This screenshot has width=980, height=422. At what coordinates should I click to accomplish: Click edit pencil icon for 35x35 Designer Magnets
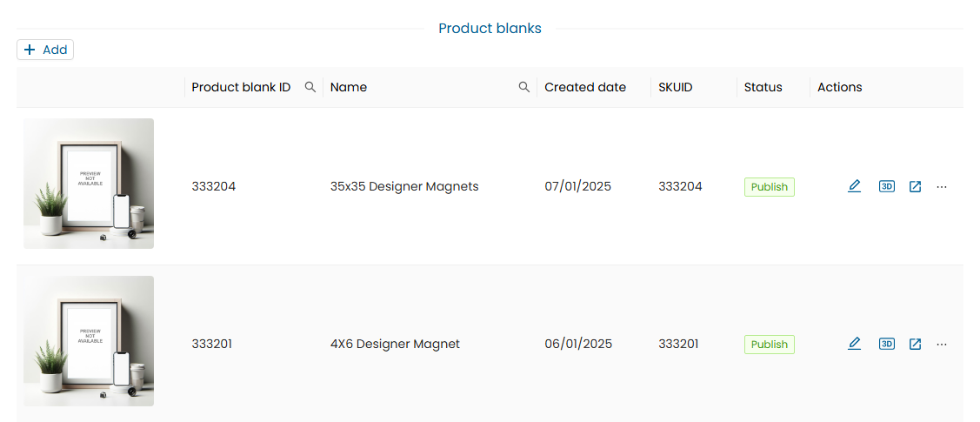coord(854,186)
